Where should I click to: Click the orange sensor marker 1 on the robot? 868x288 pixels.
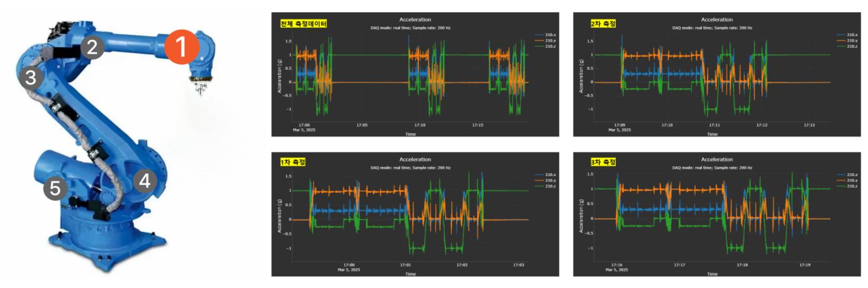(x=182, y=47)
